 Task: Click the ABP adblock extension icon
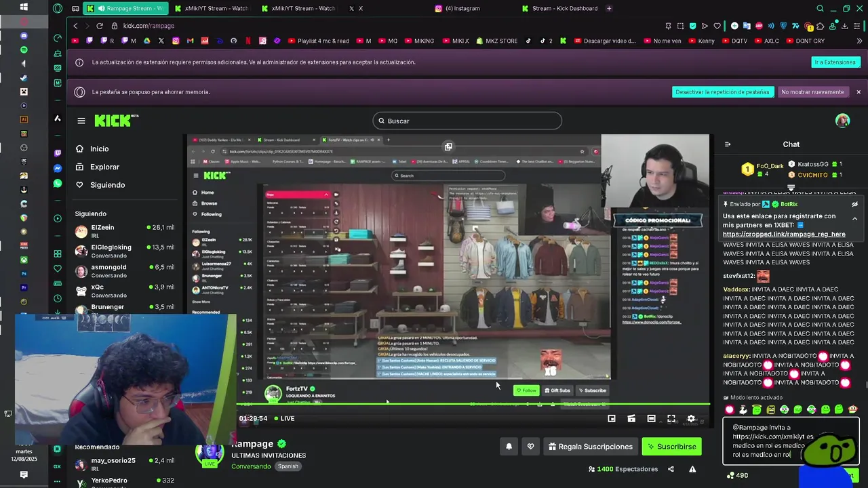[759, 26]
